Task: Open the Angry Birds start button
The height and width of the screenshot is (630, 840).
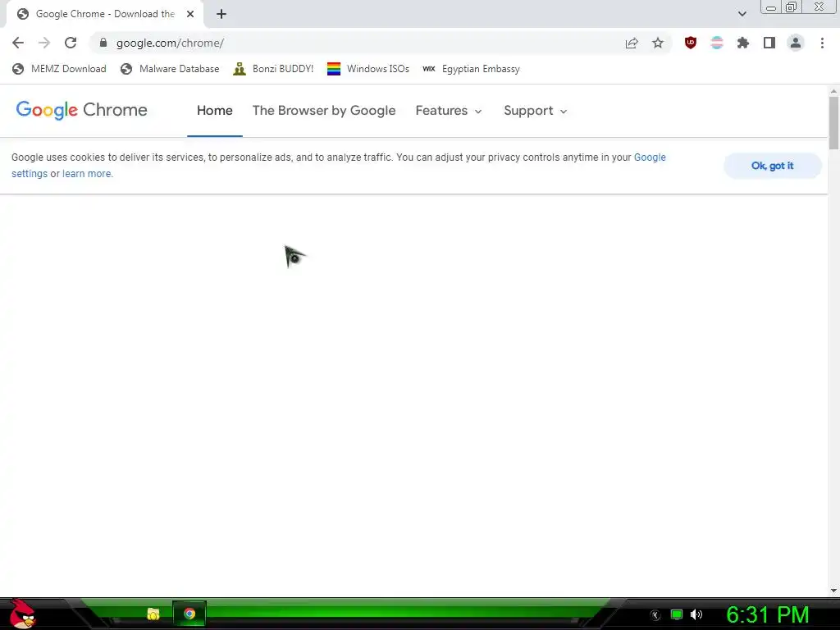Action: [x=21, y=614]
